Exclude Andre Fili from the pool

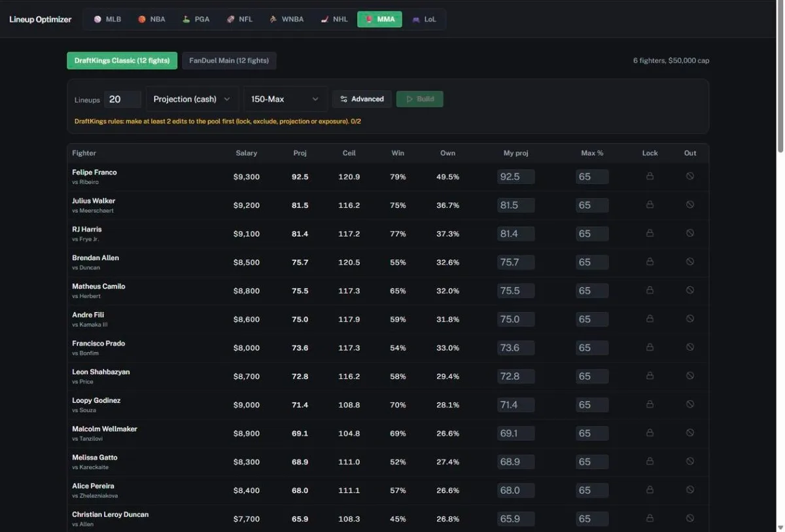(x=689, y=319)
